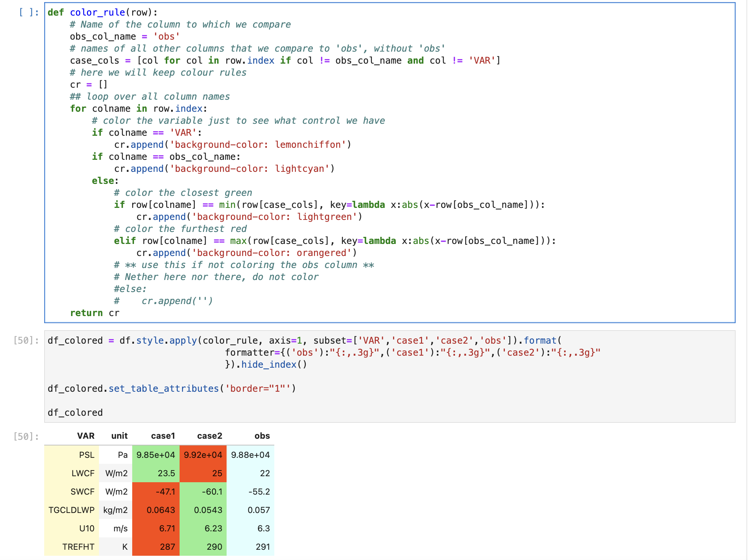This screenshot has width=748, height=560.
Task: Click the K unit cell
Action: pyautogui.click(x=116, y=547)
